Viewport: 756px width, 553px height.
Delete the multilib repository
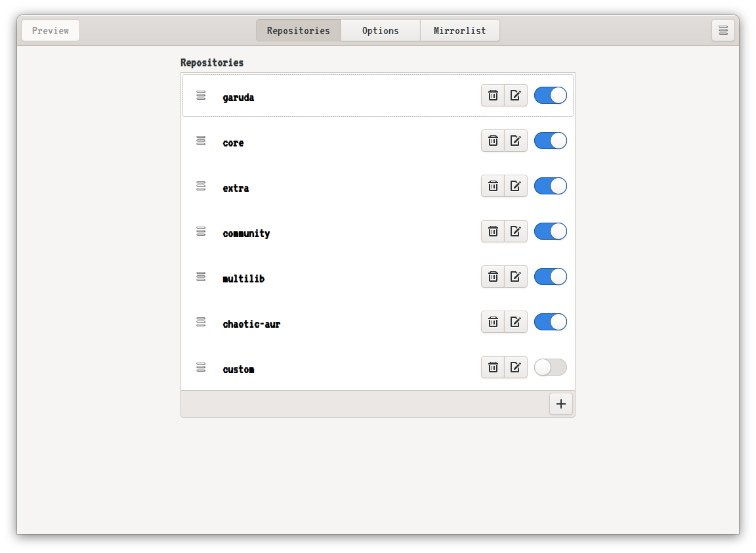tap(493, 277)
